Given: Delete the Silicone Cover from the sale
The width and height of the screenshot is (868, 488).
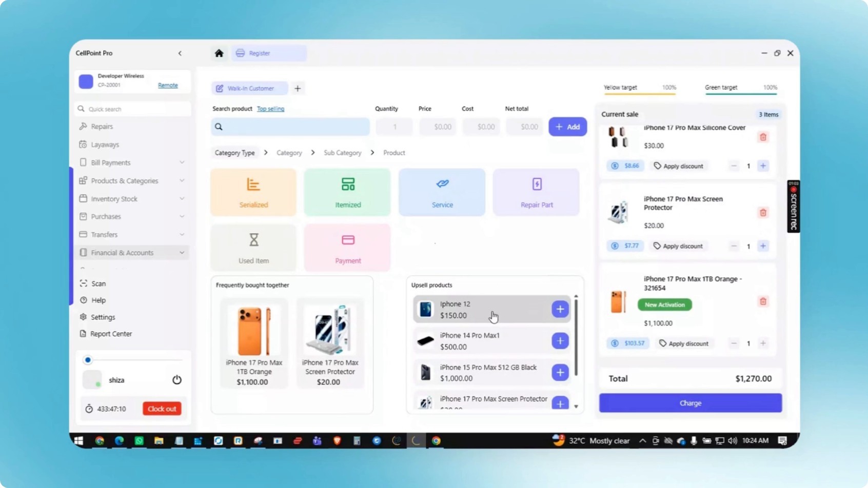Looking at the screenshot, I should 763,137.
